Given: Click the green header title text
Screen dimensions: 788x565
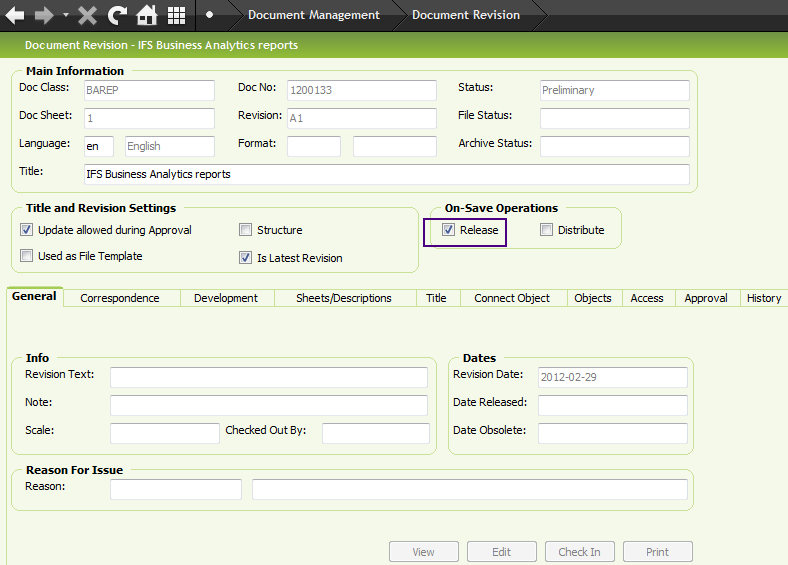Looking at the screenshot, I should (x=161, y=45).
